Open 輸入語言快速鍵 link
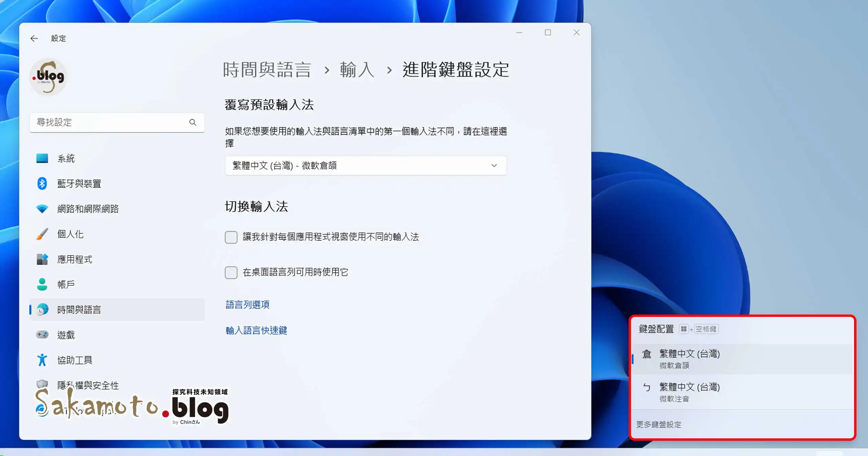This screenshot has width=868, height=456. point(256,330)
